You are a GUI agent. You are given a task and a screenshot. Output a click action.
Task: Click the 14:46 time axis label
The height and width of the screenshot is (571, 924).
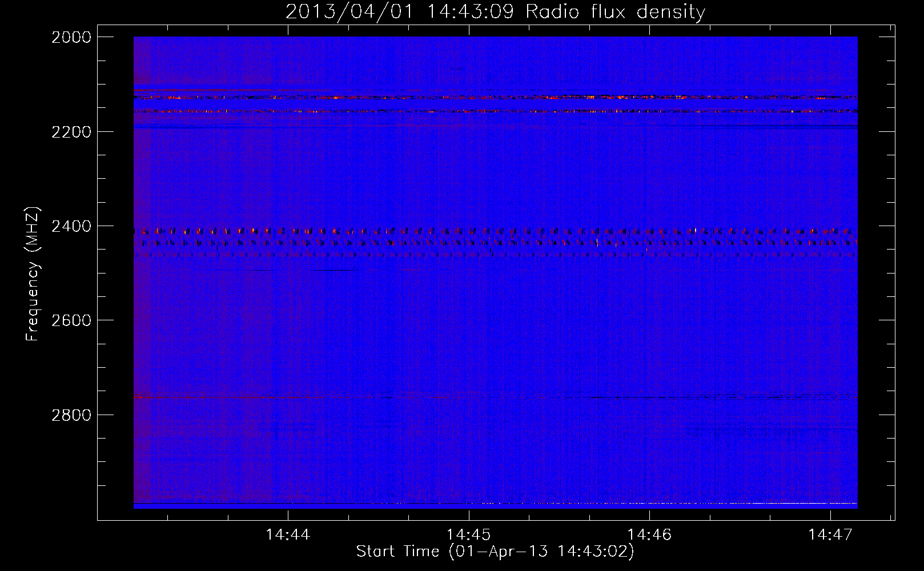tap(649, 535)
